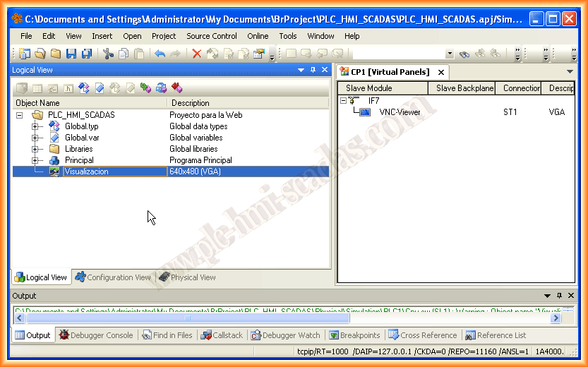The width and height of the screenshot is (588, 367).
Task: Toggle auto-hide pin on Output panel
Action: [x=560, y=296]
